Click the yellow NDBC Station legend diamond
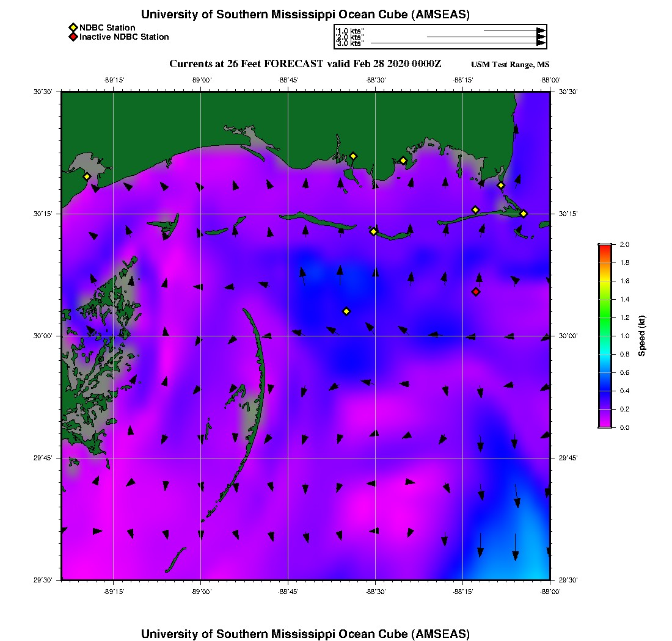Viewport: 672px width, 641px height. pos(73,27)
